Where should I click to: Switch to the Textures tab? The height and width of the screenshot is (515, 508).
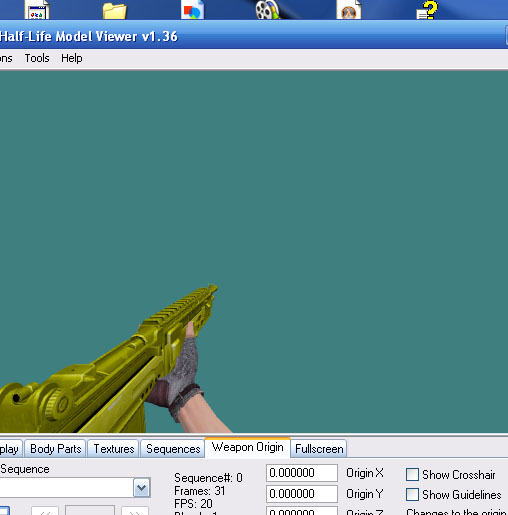114,449
